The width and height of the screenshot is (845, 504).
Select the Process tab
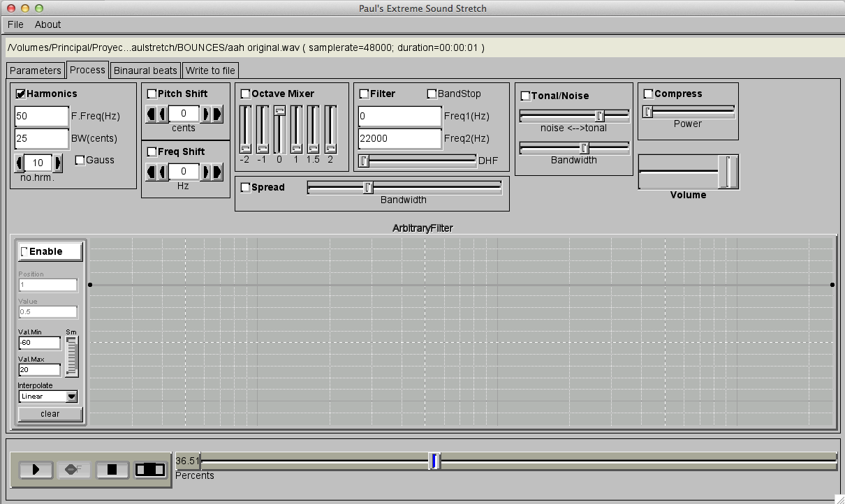click(x=87, y=70)
